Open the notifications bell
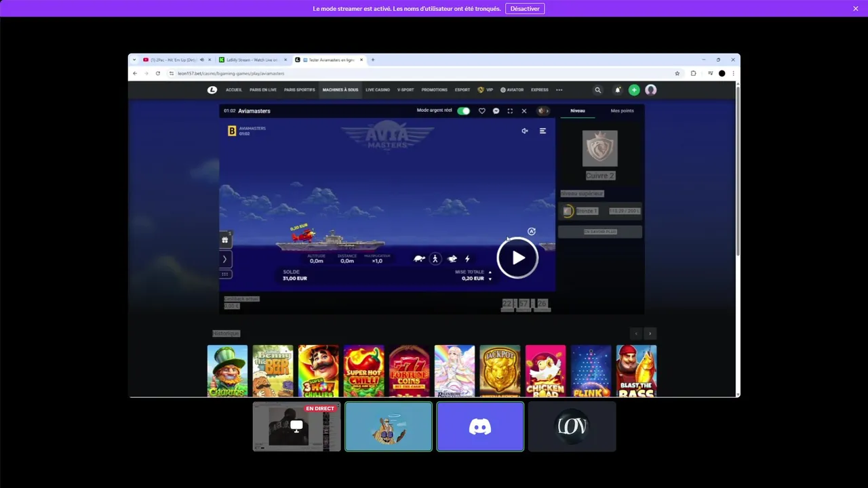This screenshot has width=868, height=488. coord(617,89)
